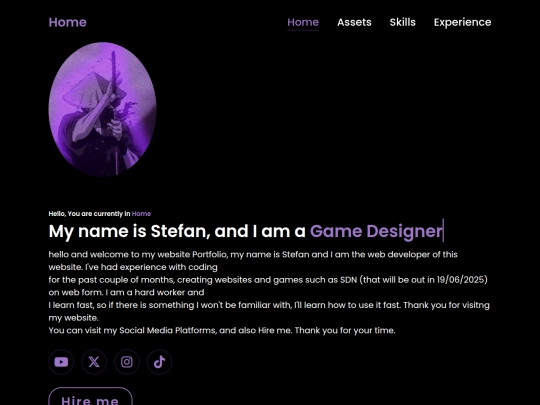Go to the Assets nav item
The width and height of the screenshot is (540, 405).
[x=354, y=22]
